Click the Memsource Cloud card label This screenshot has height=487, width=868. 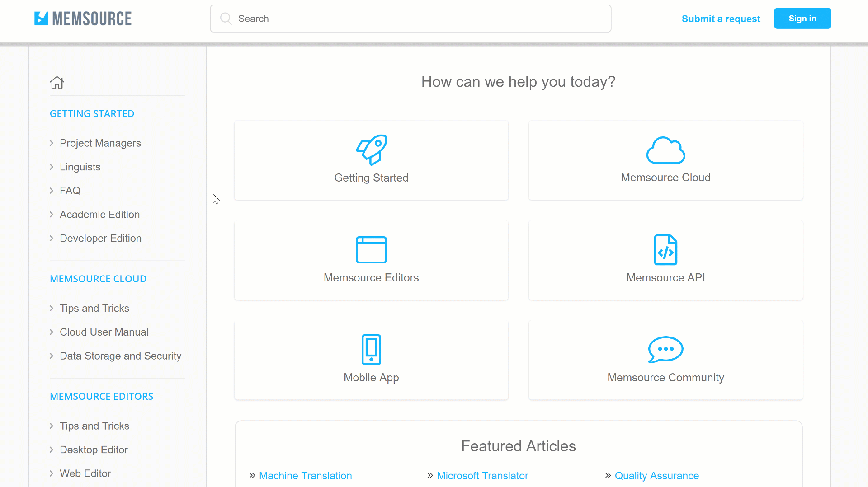pyautogui.click(x=665, y=178)
